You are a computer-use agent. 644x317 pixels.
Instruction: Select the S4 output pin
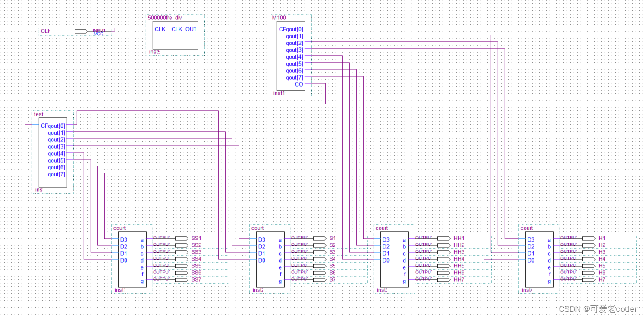[320, 259]
